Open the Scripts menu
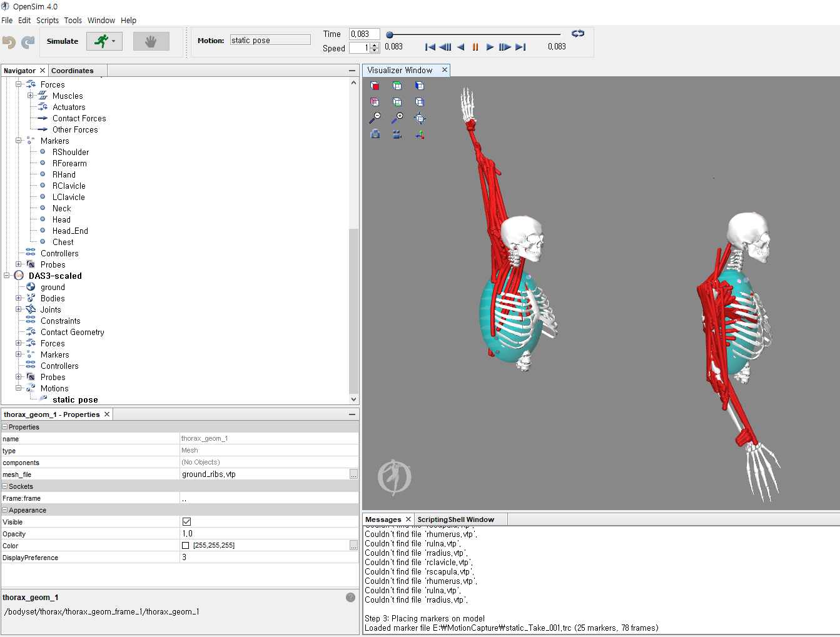This screenshot has width=840, height=637. (48, 20)
